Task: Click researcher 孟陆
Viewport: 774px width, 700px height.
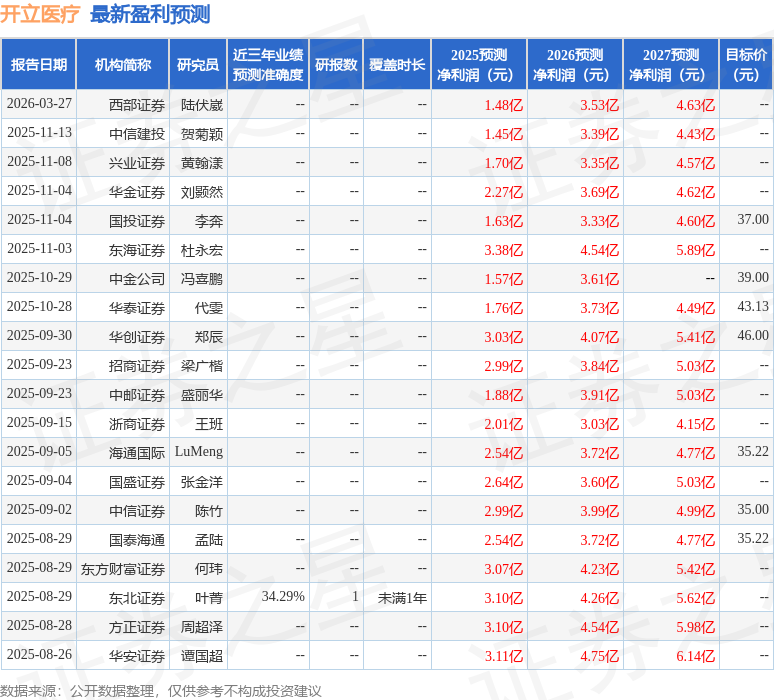Action: point(209,541)
